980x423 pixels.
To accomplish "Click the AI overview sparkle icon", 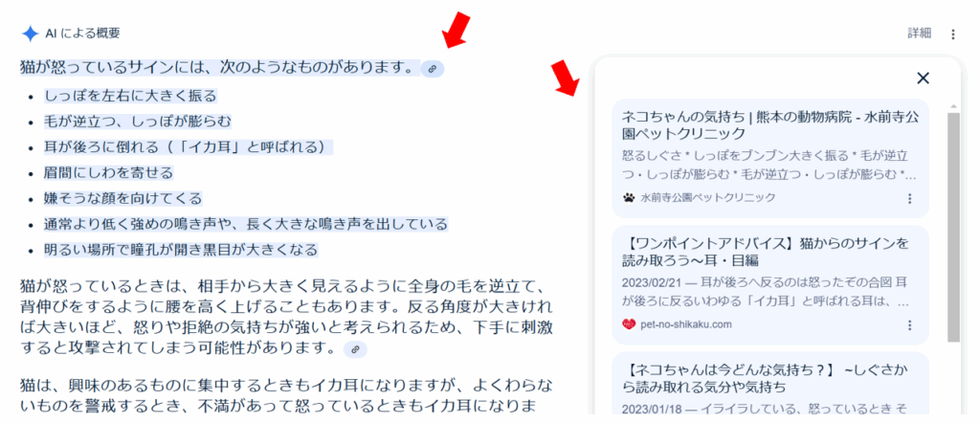I will (x=30, y=33).
